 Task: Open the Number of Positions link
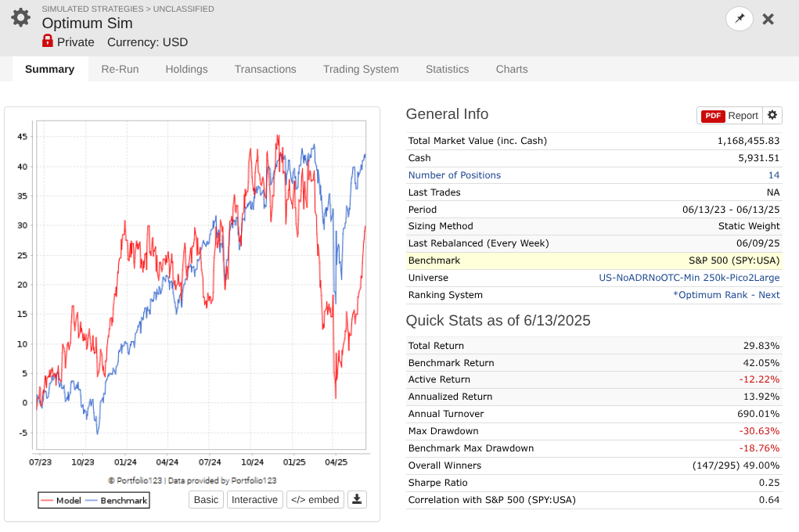click(454, 175)
